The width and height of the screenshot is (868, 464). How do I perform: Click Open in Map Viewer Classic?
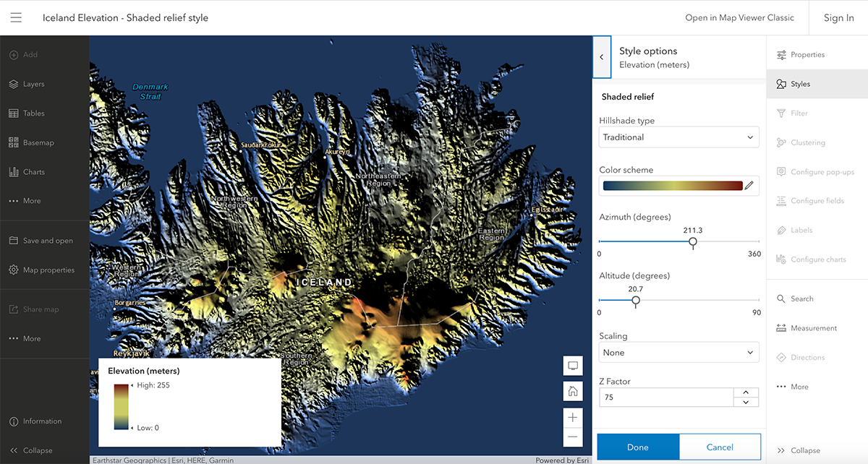[740, 17]
